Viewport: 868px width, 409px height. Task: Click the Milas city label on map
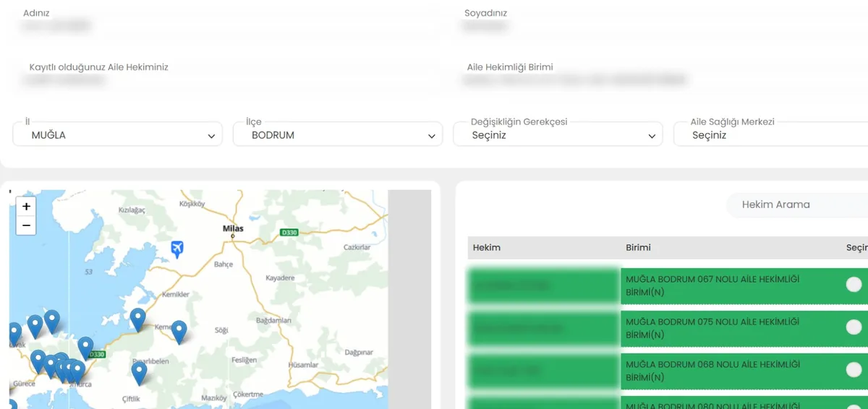[233, 228]
